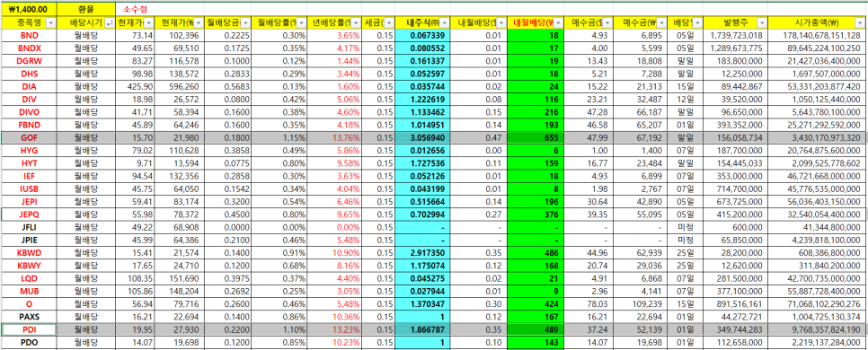Select the red 소수점 cell

click(x=134, y=9)
